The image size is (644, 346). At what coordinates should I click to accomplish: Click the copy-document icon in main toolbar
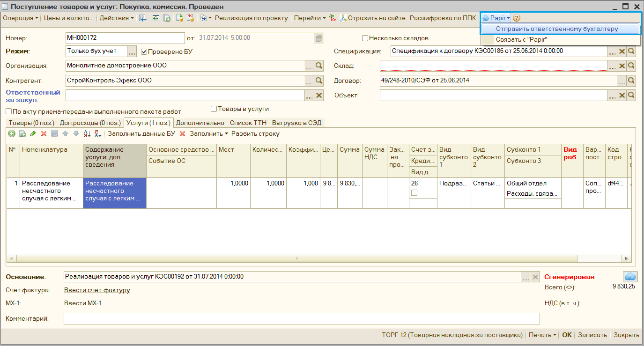point(166,18)
